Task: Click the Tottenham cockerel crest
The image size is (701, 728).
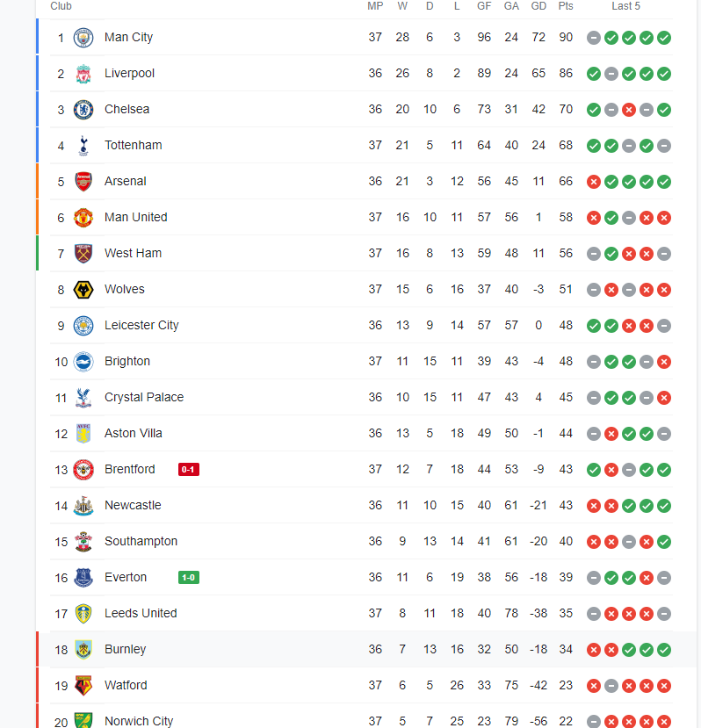Action: click(x=83, y=146)
